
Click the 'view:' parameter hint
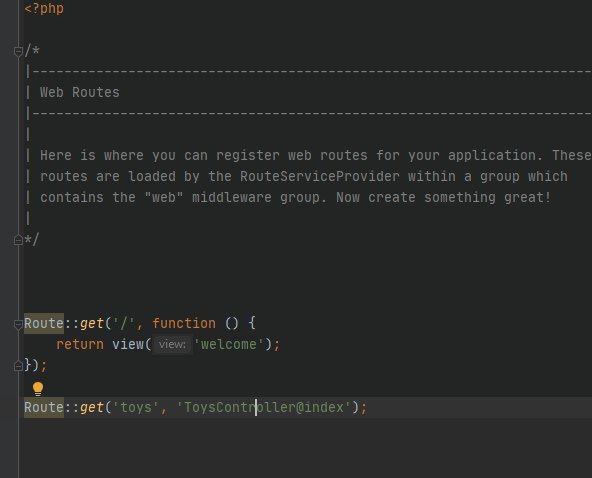pyautogui.click(x=172, y=344)
